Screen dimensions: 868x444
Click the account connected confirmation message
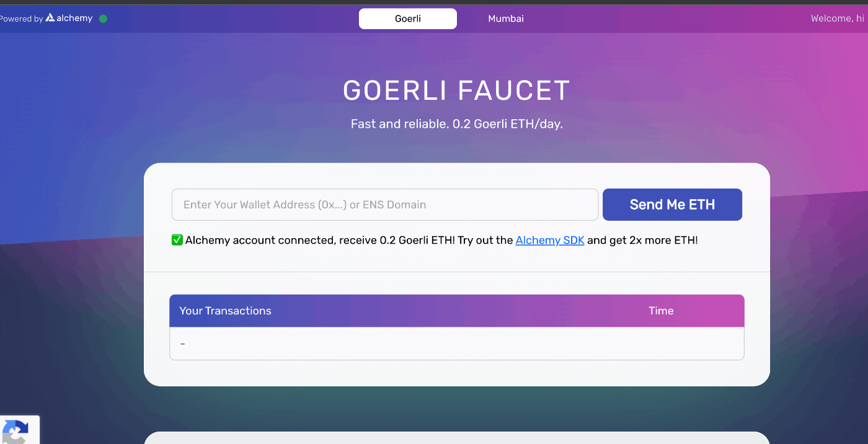[434, 240]
